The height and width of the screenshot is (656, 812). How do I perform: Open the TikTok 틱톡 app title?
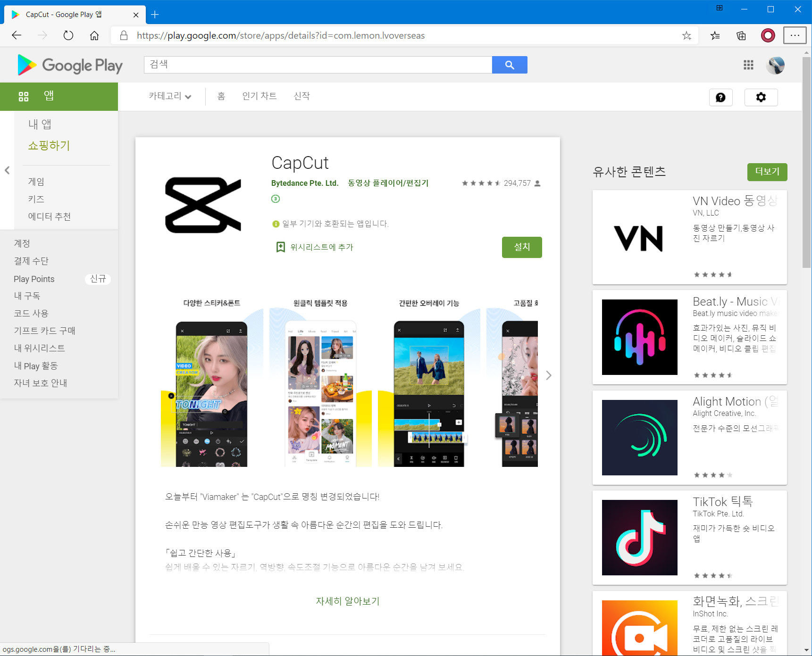tap(722, 502)
